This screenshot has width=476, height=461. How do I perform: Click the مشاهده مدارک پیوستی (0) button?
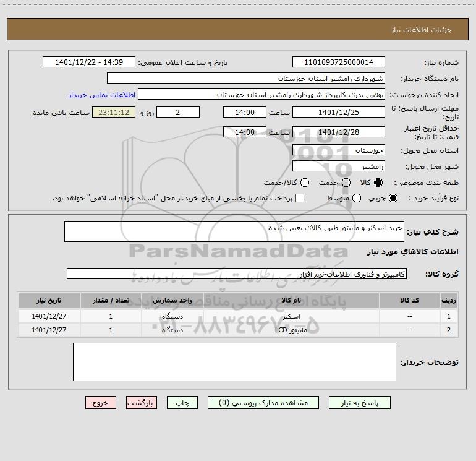263,403
